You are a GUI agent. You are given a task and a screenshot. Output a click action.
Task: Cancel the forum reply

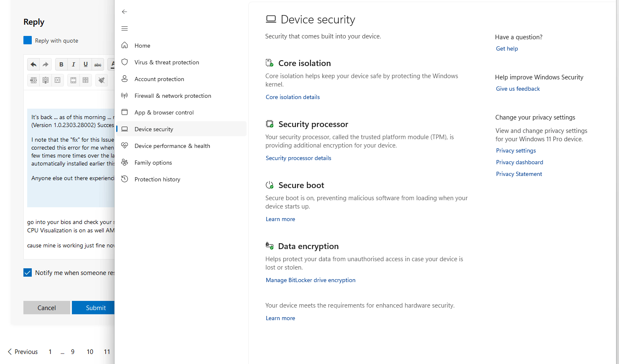(x=47, y=308)
